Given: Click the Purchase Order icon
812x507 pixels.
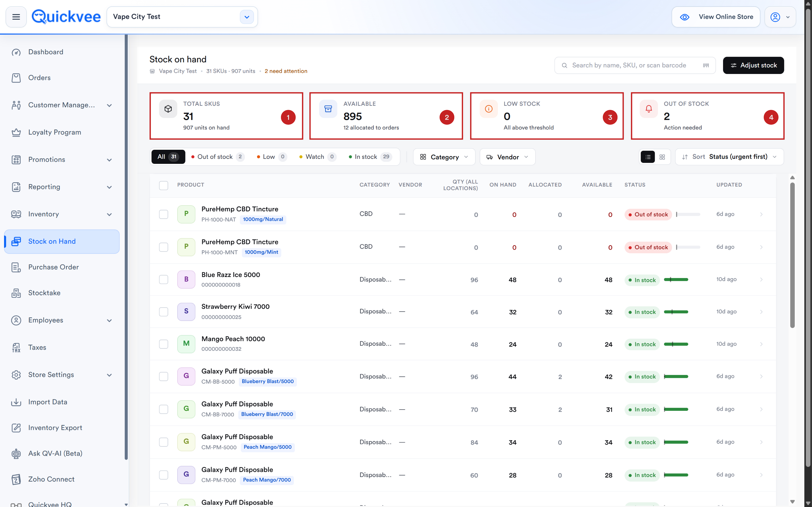Looking at the screenshot, I should (x=16, y=267).
